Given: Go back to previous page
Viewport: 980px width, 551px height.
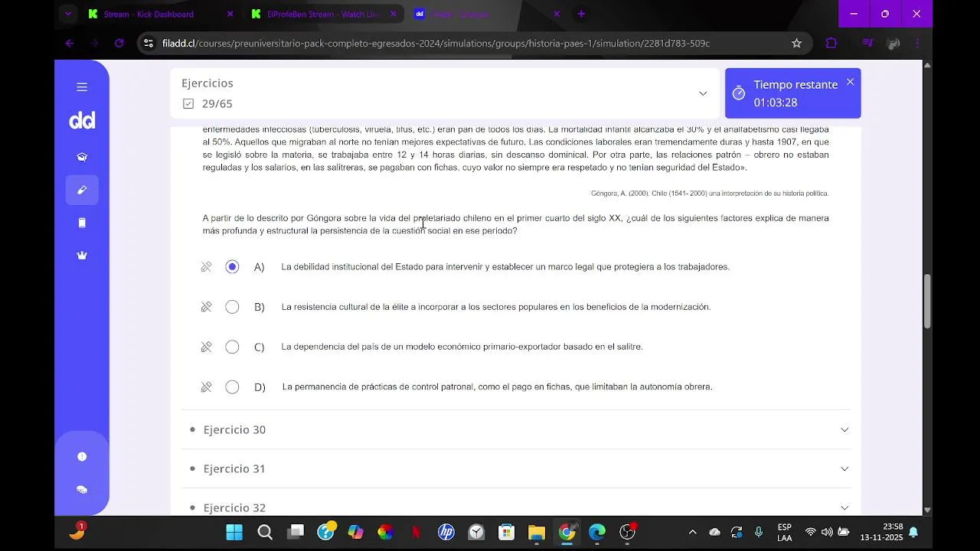Looking at the screenshot, I should coord(70,44).
